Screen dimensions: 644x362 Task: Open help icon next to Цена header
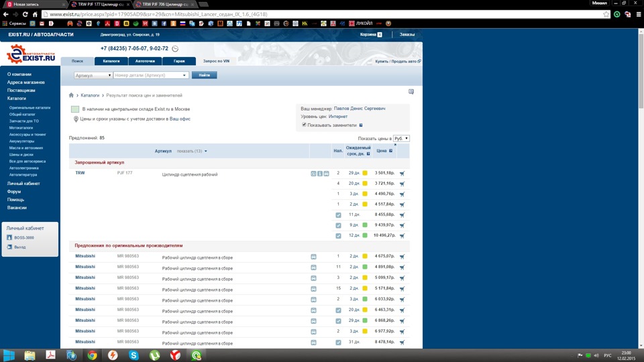click(x=390, y=151)
